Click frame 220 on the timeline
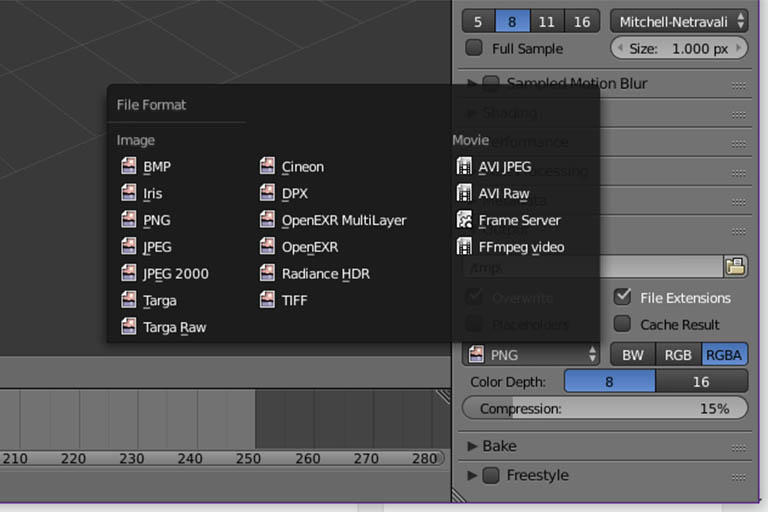The image size is (768, 512). click(73, 459)
